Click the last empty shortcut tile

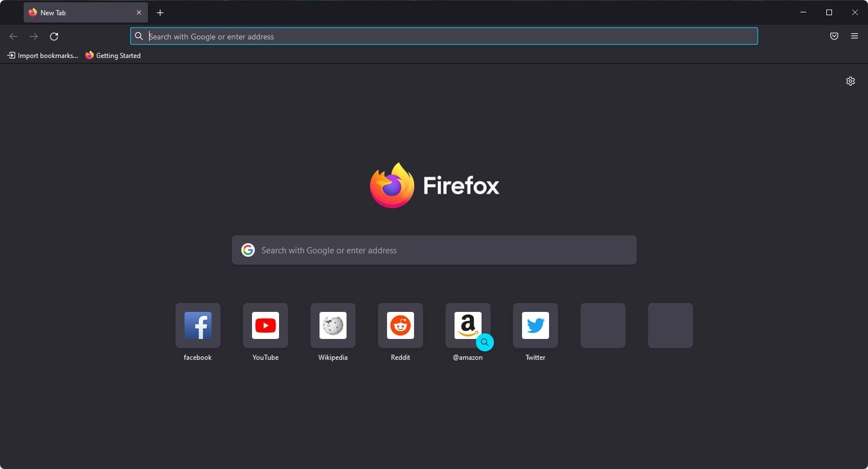[x=671, y=325]
